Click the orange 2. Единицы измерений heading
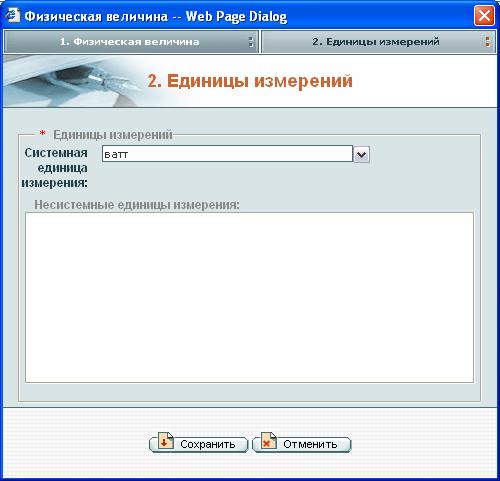 (x=250, y=81)
